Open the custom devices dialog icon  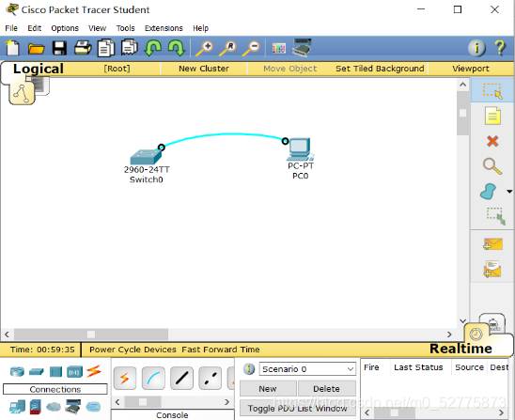pos(302,47)
